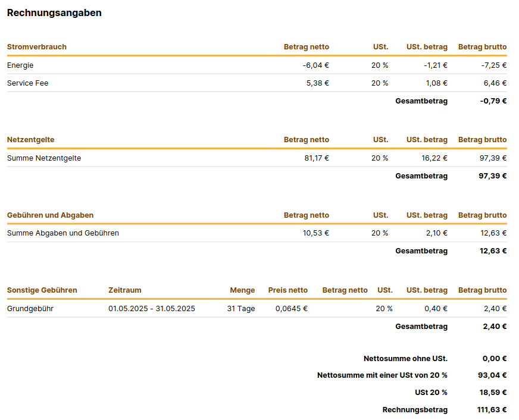Image resolution: width=519 pixels, height=420 pixels.
Task: Click the Sonstige Gebühren section header
Action: click(42, 290)
